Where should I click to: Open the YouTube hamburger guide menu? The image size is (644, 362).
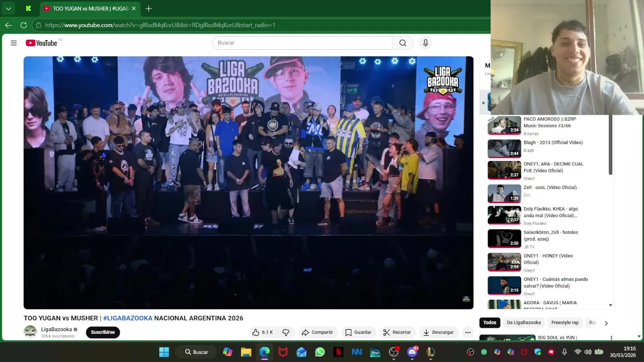point(14,43)
